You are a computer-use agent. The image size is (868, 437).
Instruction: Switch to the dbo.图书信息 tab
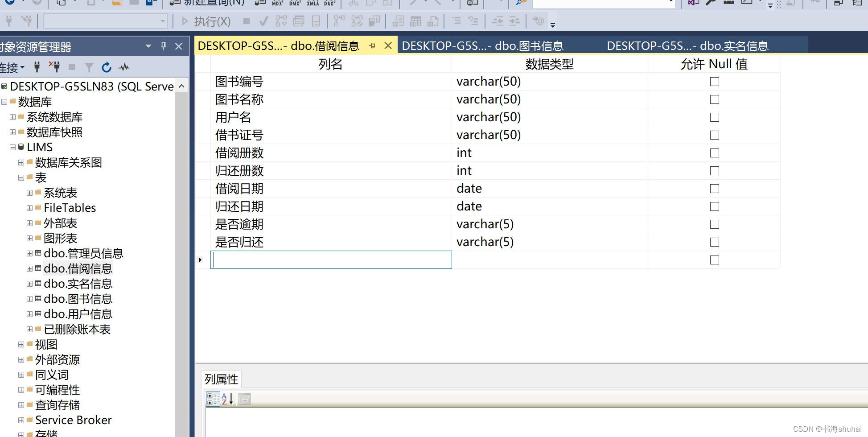(x=483, y=45)
